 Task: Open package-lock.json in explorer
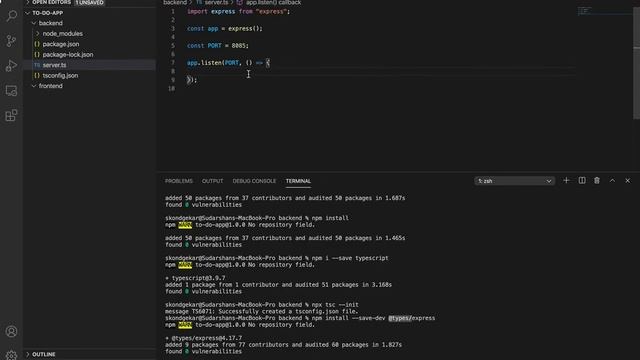(x=68, y=54)
